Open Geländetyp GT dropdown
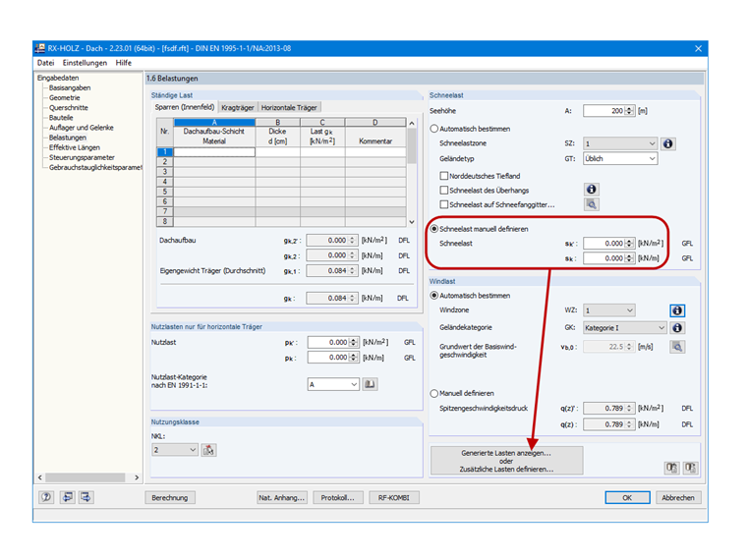 point(620,158)
